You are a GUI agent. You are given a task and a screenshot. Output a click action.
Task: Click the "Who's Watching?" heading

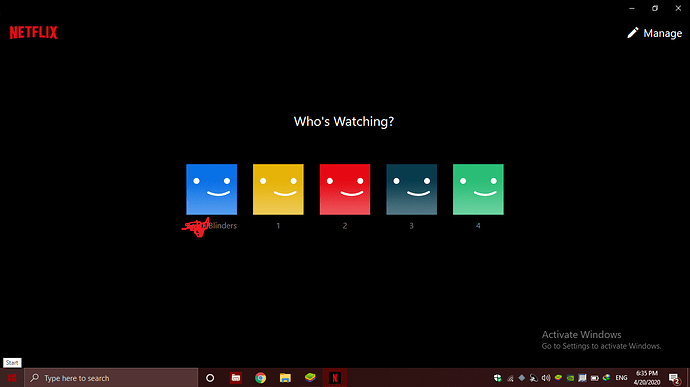coord(344,122)
